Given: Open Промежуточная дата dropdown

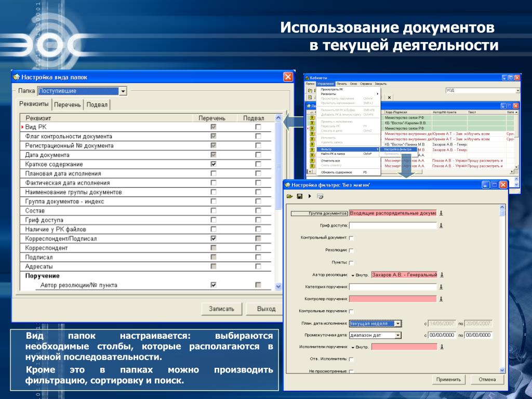Looking at the screenshot, I should 398,335.
